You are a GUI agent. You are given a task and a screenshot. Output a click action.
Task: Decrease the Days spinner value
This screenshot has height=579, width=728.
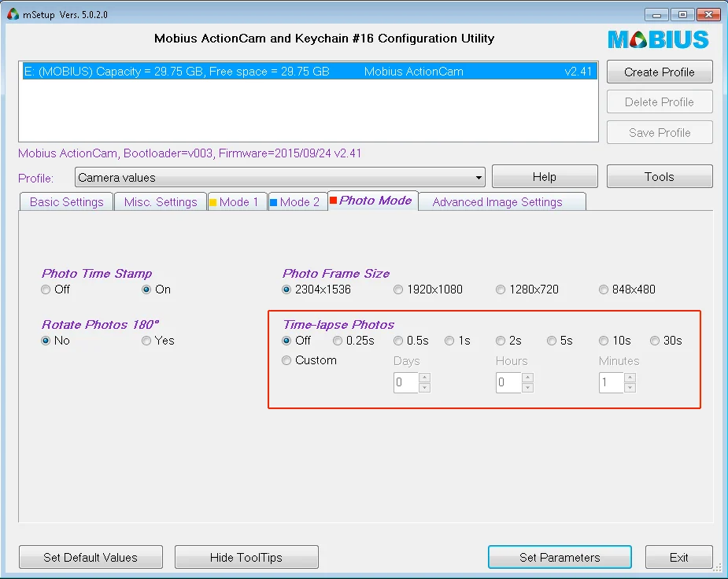(424, 387)
